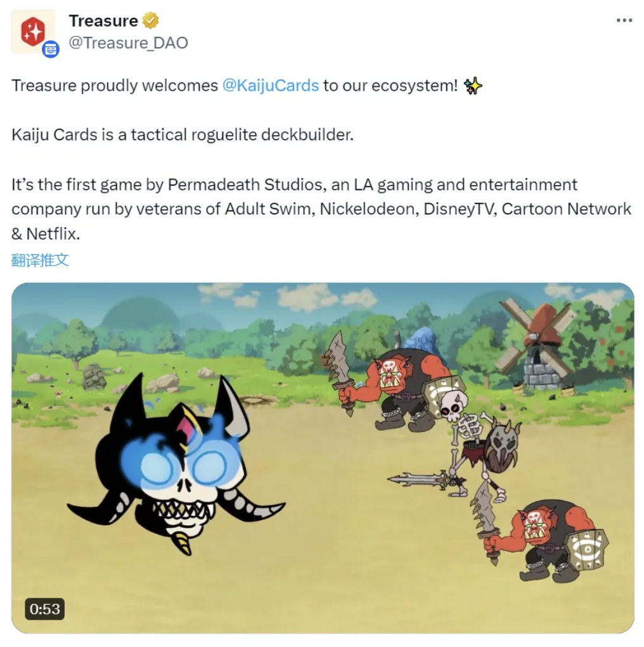Click the lower red orc with shield
This screenshot has height=647, width=644.
pos(544,537)
